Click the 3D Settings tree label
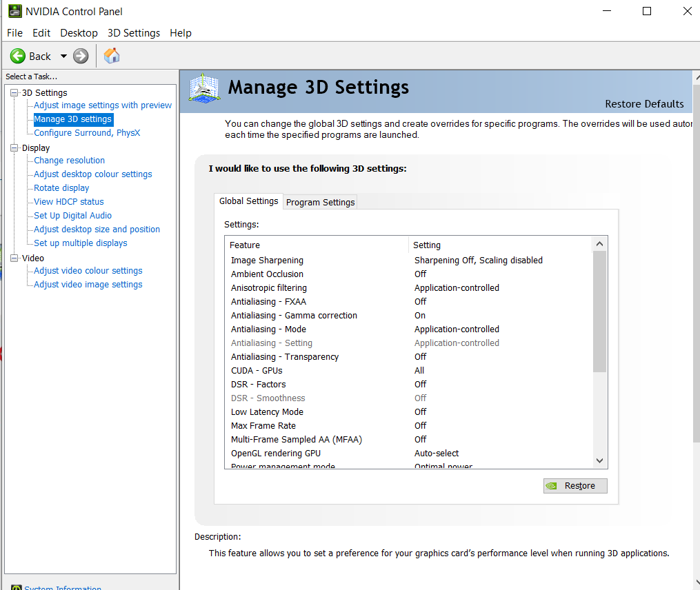Screen dimensions: 700x590 point(45,93)
